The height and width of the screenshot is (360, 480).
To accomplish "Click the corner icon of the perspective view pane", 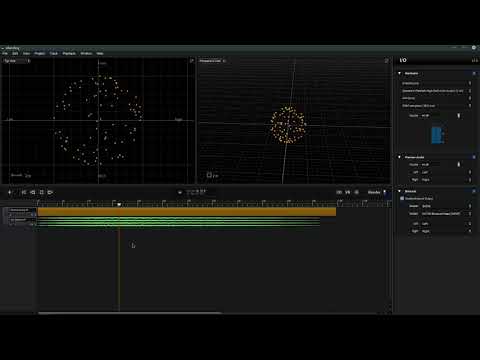I will pos(387,61).
